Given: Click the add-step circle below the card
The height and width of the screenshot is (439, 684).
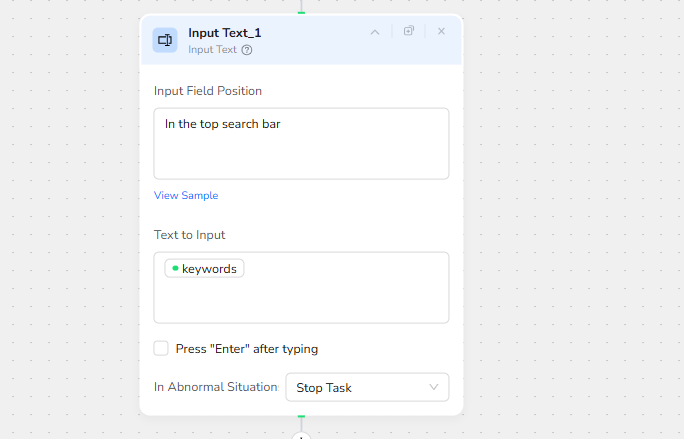Looking at the screenshot, I should [x=301, y=436].
